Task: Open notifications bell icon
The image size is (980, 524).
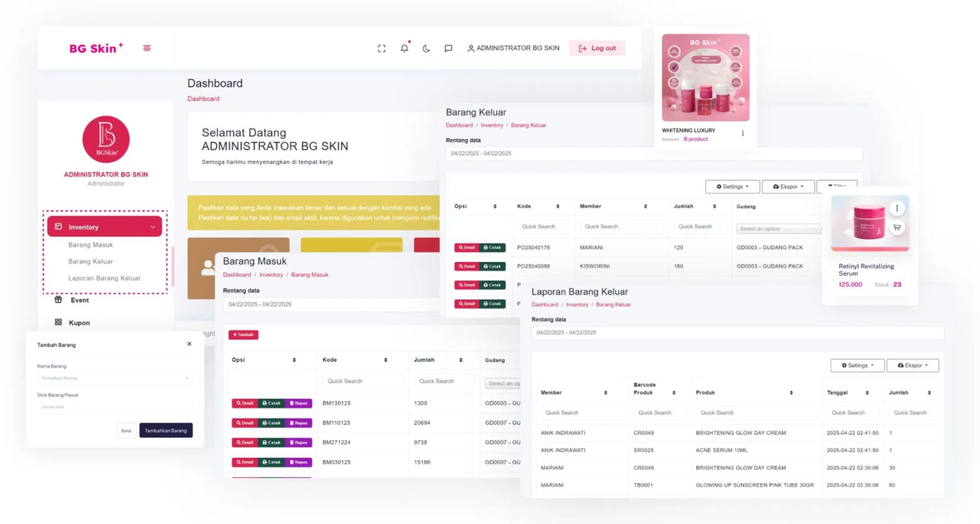Action: pyautogui.click(x=404, y=48)
